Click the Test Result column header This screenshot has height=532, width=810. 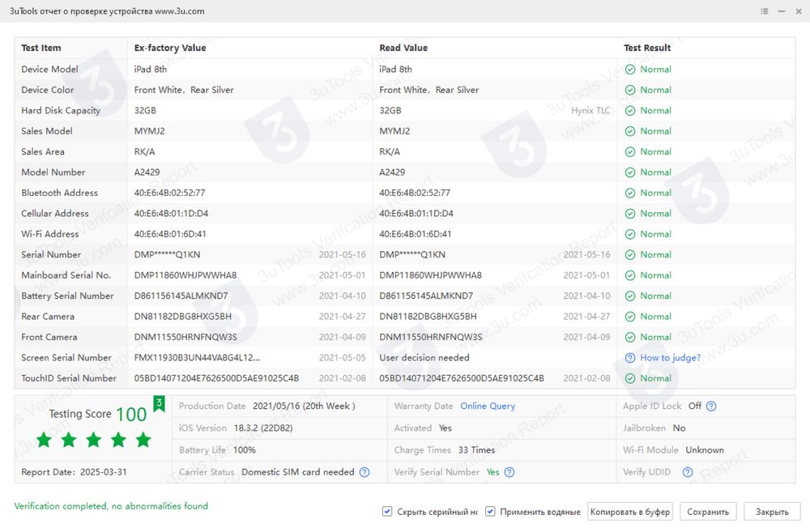click(646, 48)
